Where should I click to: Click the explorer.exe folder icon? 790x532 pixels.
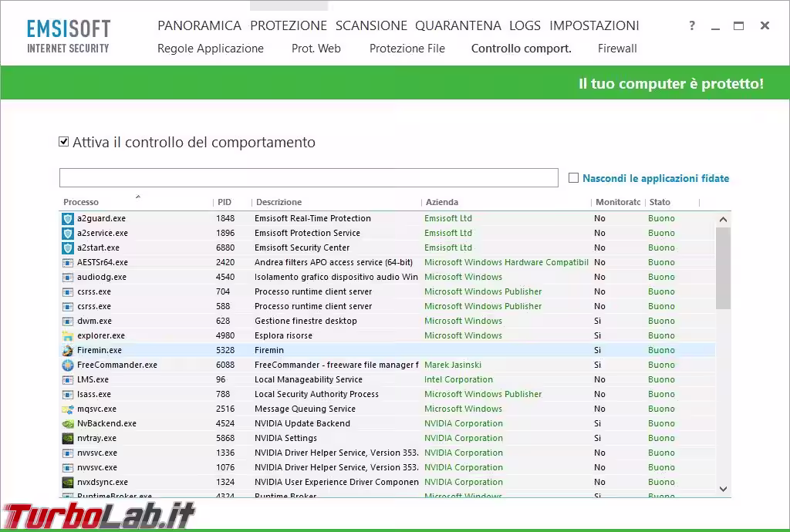point(68,335)
